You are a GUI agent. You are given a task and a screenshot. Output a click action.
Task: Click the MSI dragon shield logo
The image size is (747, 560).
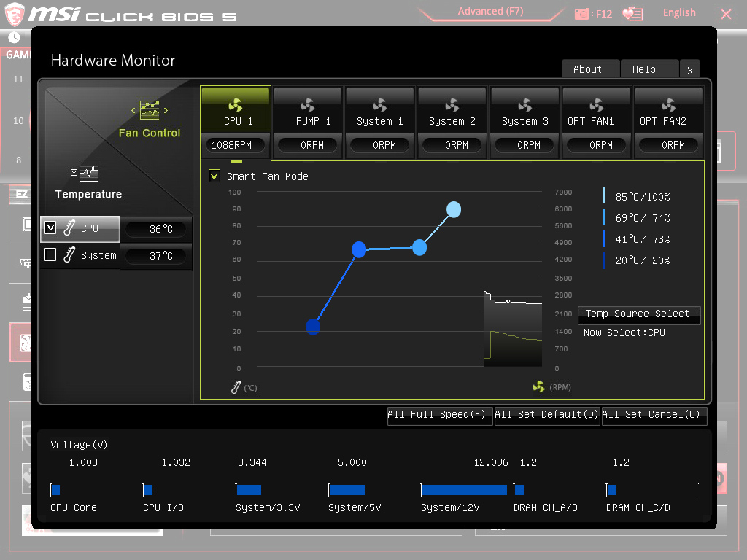15,14
